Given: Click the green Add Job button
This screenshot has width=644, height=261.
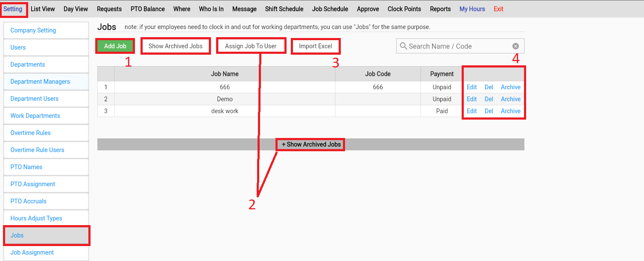Looking at the screenshot, I should pos(115,46).
